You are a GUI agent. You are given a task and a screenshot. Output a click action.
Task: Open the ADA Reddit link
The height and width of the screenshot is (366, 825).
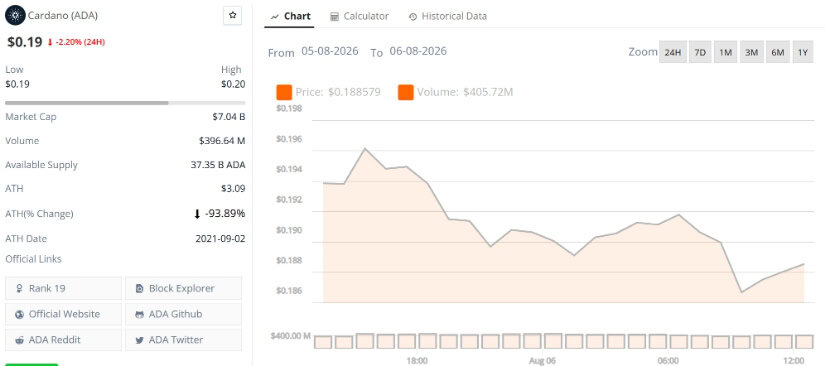click(x=63, y=340)
